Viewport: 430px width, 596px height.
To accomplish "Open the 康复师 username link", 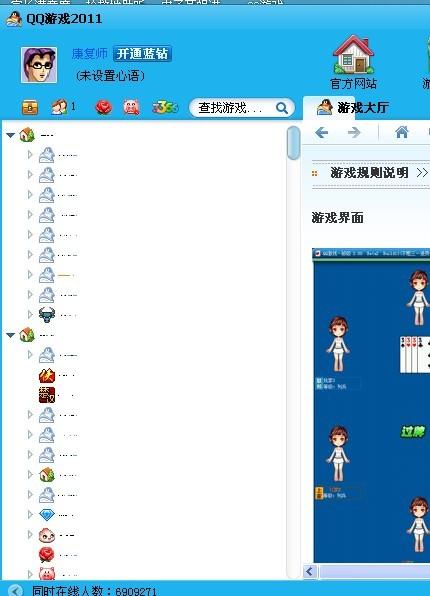I will click(x=90, y=53).
